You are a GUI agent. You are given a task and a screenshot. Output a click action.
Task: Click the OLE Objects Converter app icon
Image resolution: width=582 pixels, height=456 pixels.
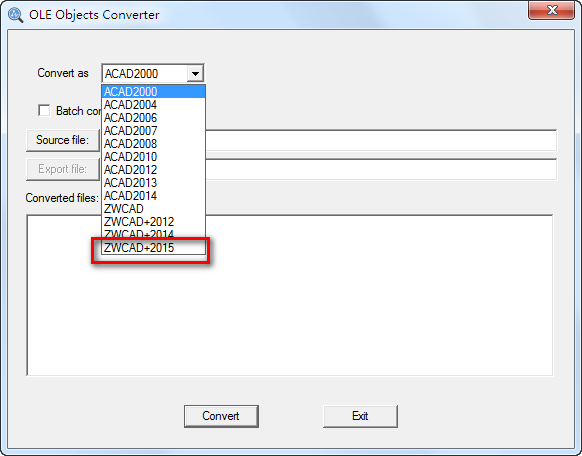click(x=15, y=15)
